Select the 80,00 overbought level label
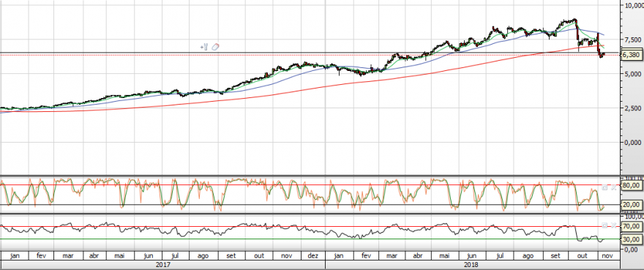Image resolution: width=644 pixels, height=270 pixels. point(632,185)
